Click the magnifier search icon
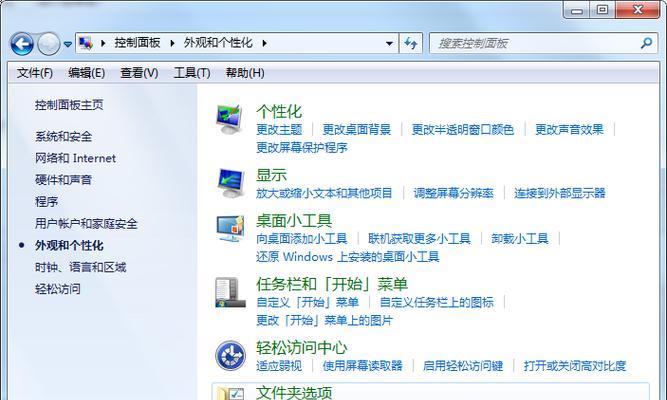667x400 pixels. 646,43
